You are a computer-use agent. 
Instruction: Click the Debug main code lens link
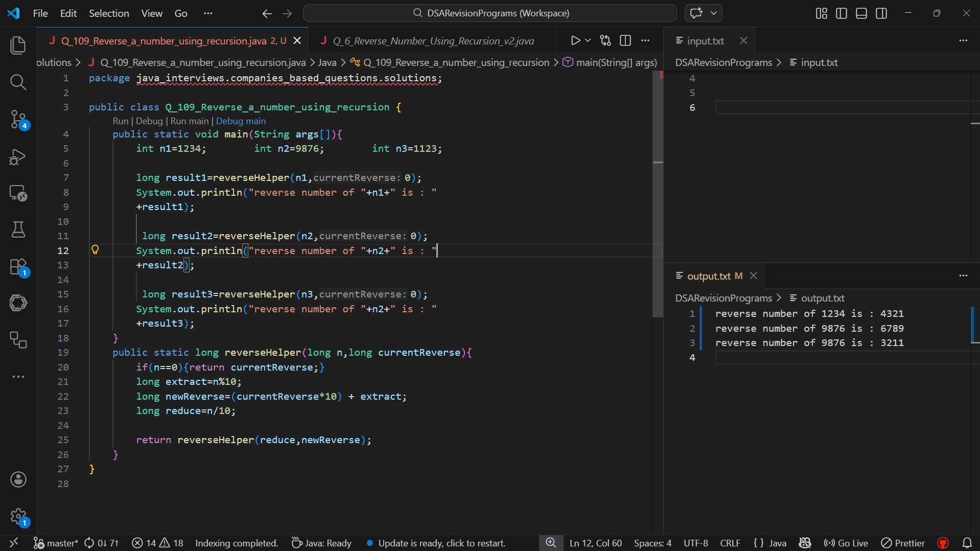click(x=241, y=121)
